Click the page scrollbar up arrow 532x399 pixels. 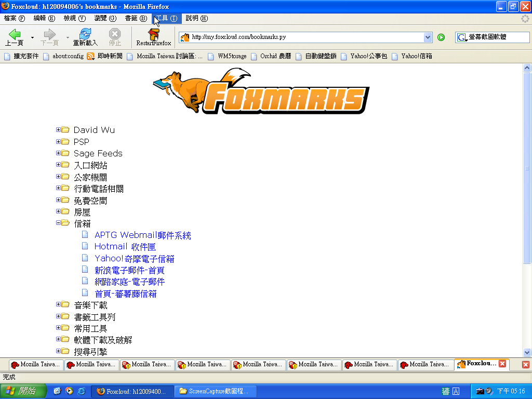click(x=527, y=68)
